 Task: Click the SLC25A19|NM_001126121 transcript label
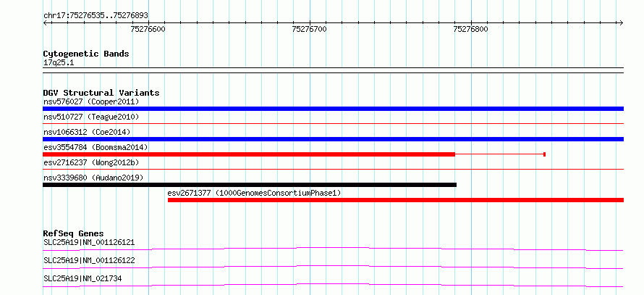[x=89, y=242]
